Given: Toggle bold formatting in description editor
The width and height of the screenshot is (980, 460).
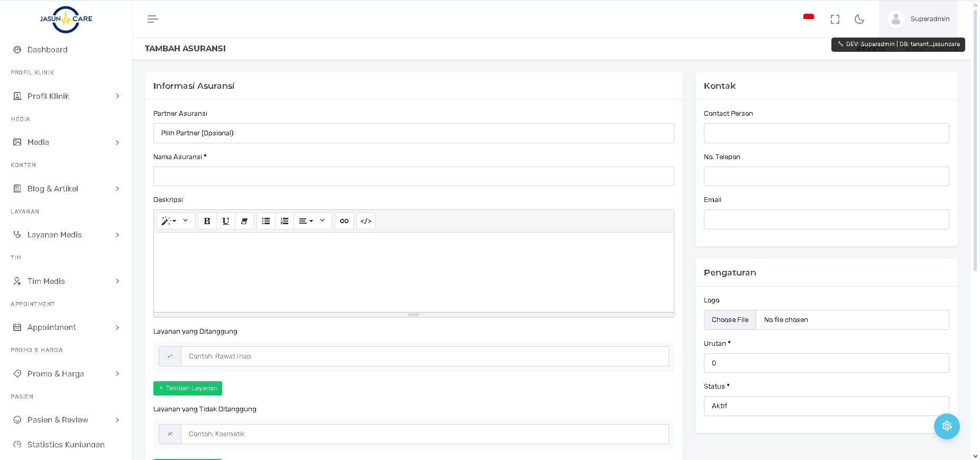Looking at the screenshot, I should tap(207, 221).
